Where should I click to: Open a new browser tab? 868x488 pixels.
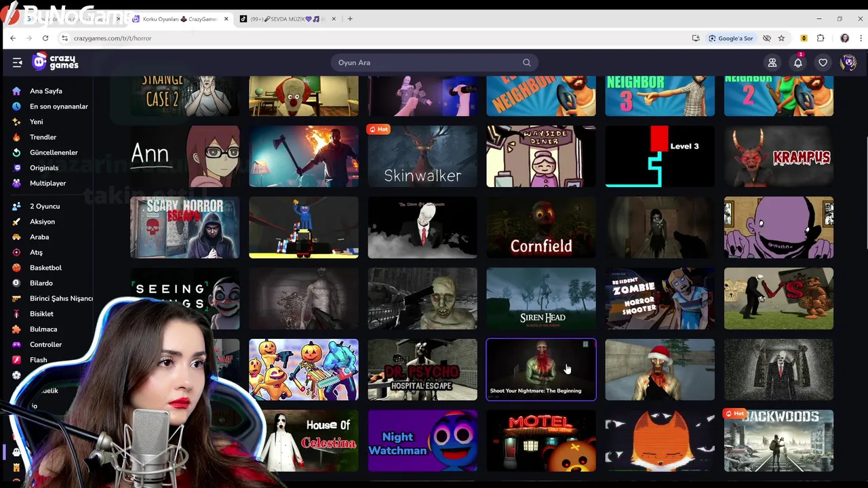tap(350, 19)
